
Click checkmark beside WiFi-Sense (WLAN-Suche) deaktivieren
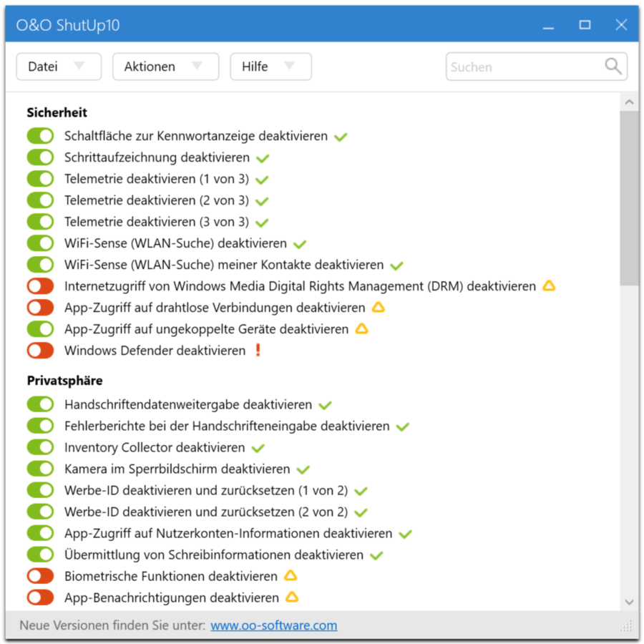click(x=299, y=245)
